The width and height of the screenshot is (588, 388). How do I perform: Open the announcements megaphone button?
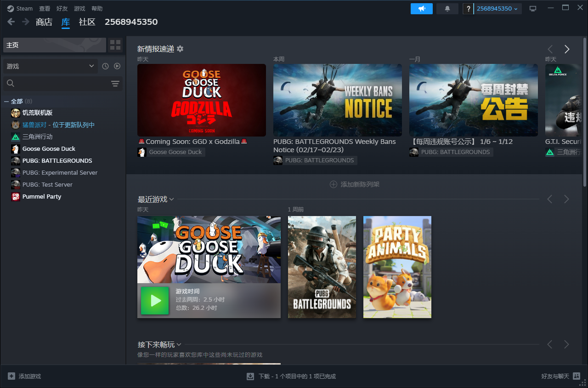422,9
